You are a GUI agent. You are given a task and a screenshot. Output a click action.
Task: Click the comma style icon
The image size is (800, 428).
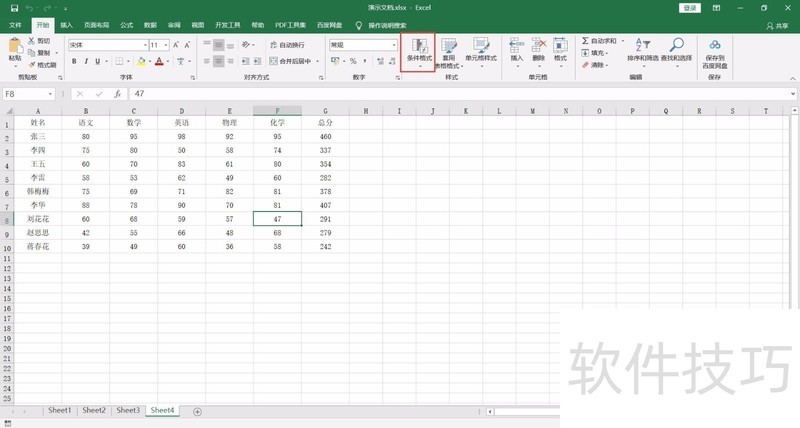coord(365,61)
